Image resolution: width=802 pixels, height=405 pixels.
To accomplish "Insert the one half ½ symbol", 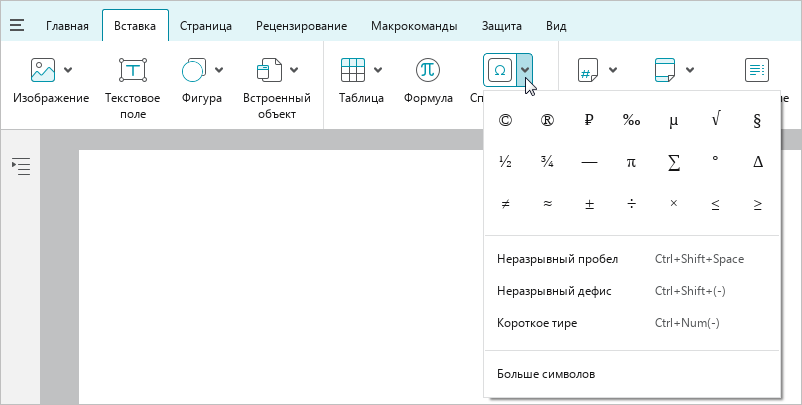I will pyautogui.click(x=505, y=163).
